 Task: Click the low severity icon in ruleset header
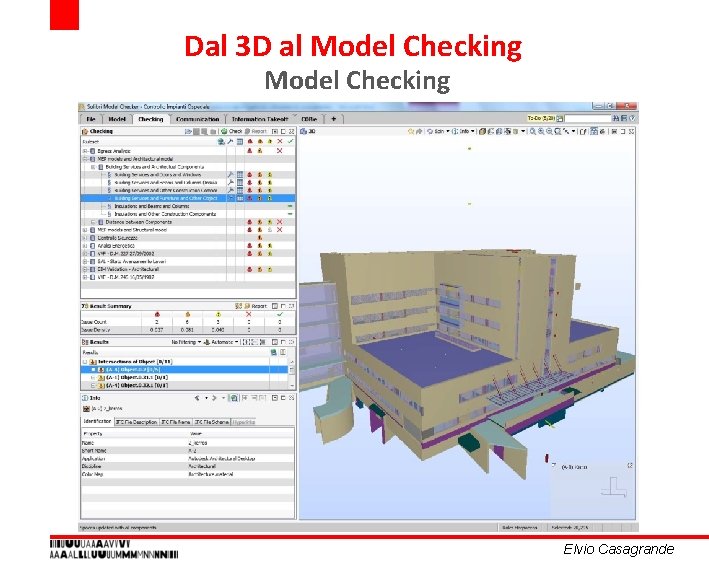[270, 142]
